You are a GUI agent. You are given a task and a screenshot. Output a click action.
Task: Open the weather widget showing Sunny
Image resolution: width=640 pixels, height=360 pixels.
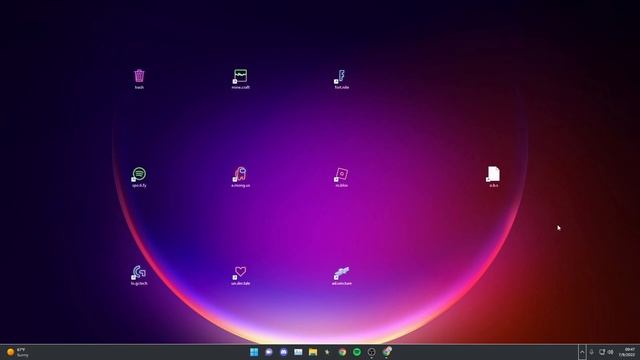pyautogui.click(x=17, y=352)
